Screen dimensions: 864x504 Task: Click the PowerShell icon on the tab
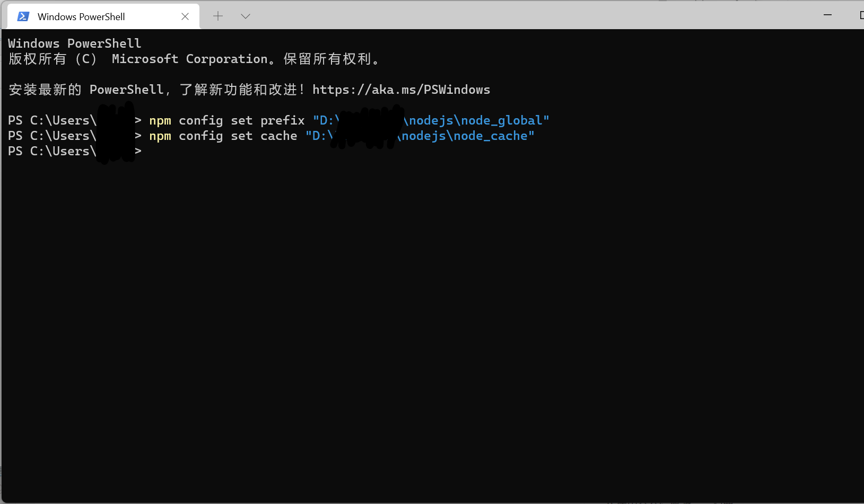23,16
